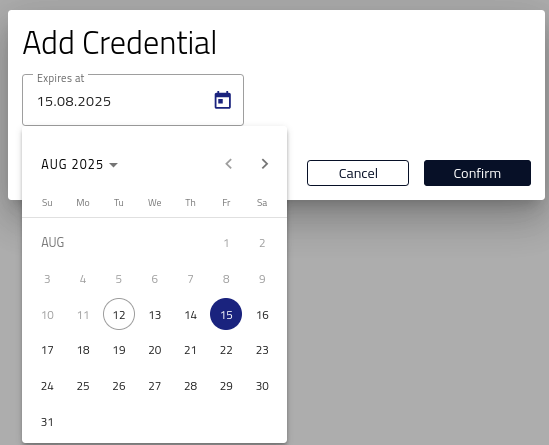This screenshot has height=445, width=549.
Task: Select Sunday August 17
Action: tap(47, 350)
